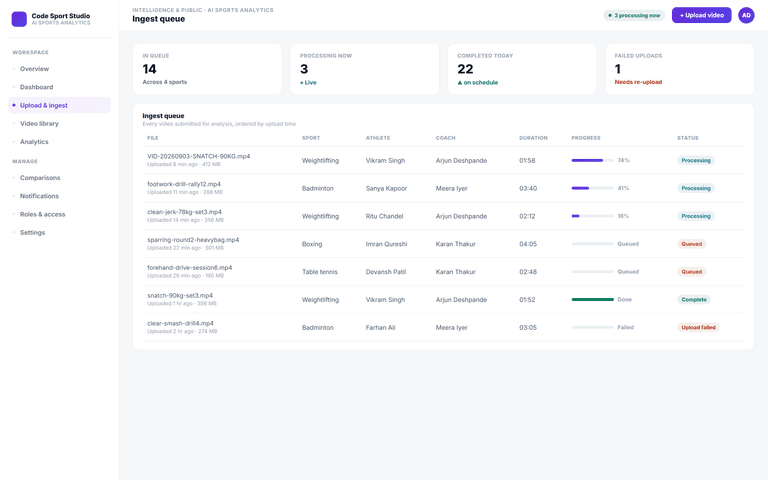
Task: Click the In Queue 14 stat card
Action: (207, 69)
